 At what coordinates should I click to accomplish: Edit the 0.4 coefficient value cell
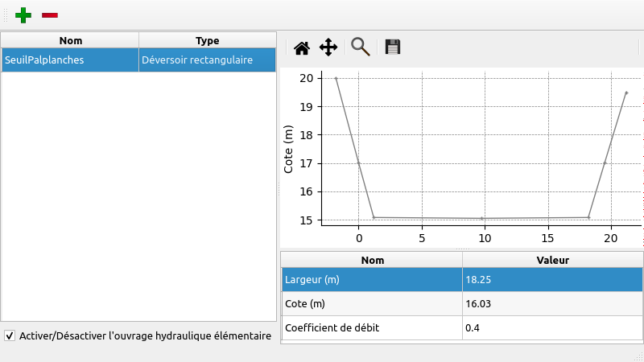tap(552, 327)
